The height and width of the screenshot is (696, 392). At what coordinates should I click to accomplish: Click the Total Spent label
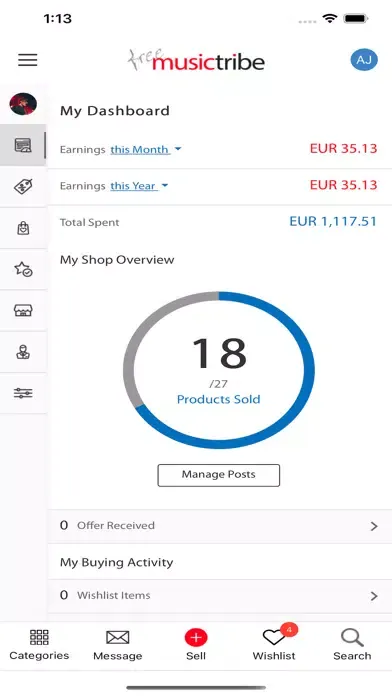(90, 222)
